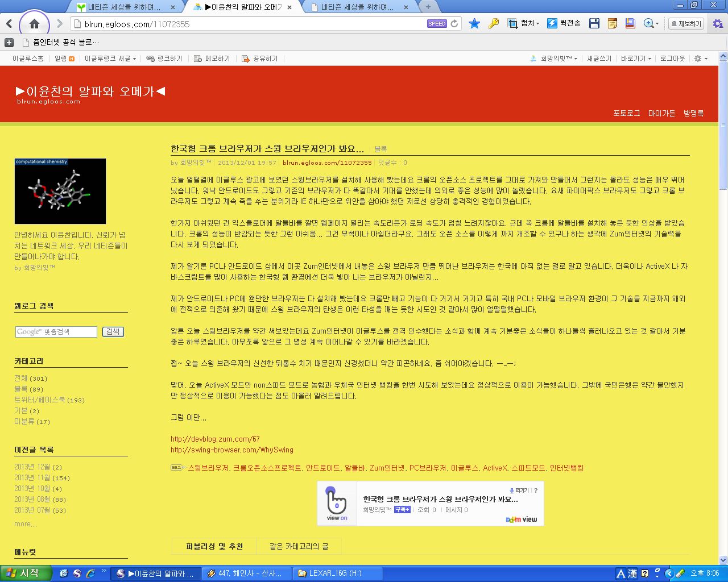Toggle the SPEED mode badge in address bar
Viewport: 728px width, 582px height.
click(x=437, y=24)
